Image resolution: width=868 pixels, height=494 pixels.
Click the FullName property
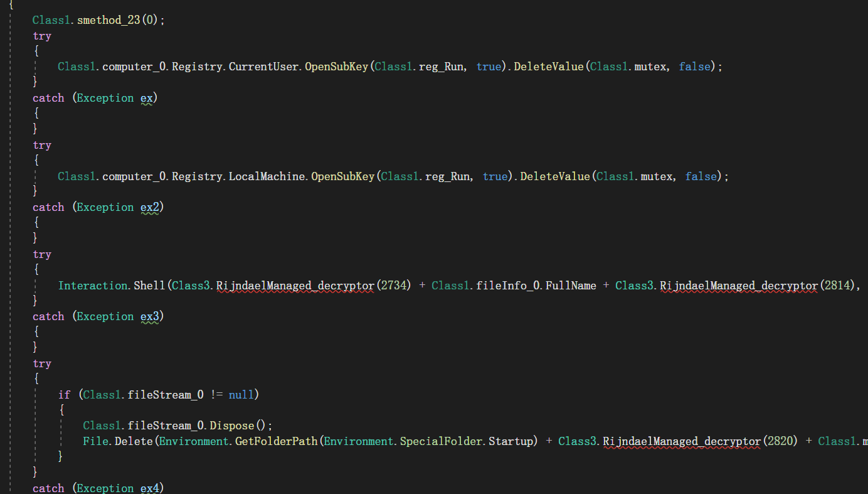[571, 286]
